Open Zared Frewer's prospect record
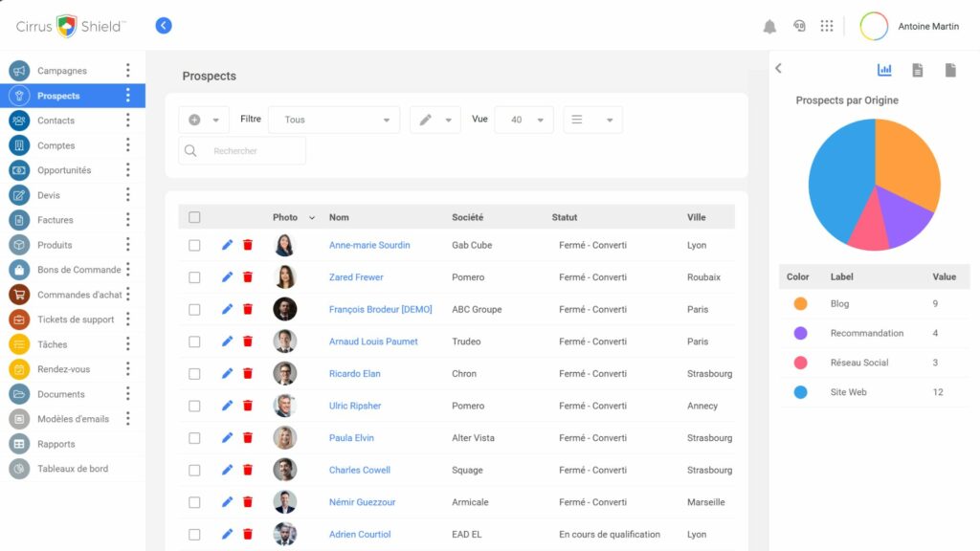 pyautogui.click(x=356, y=276)
